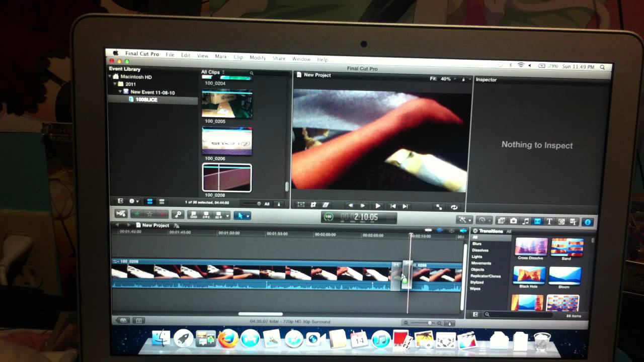Switch Event Browser to filmstrip view

point(149,201)
